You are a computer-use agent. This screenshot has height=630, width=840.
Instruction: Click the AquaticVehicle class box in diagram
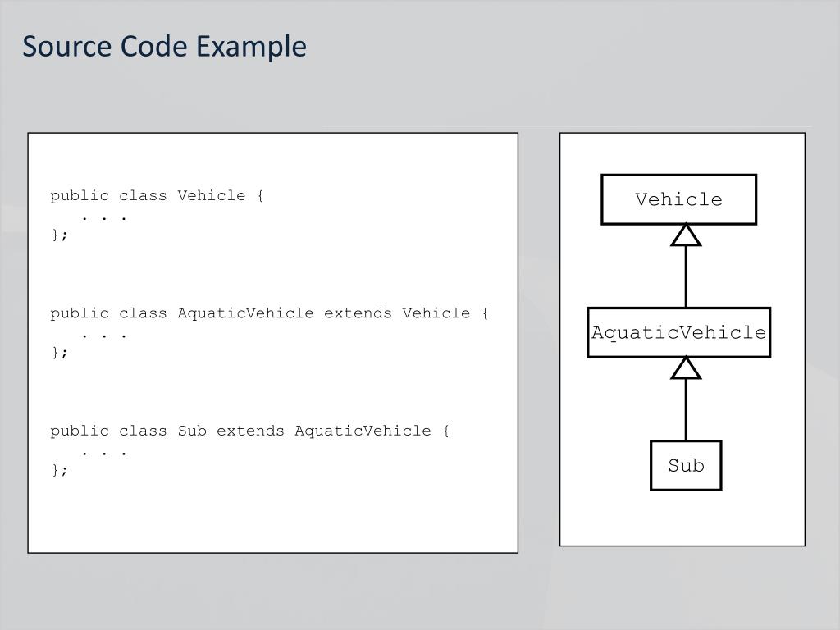click(678, 332)
